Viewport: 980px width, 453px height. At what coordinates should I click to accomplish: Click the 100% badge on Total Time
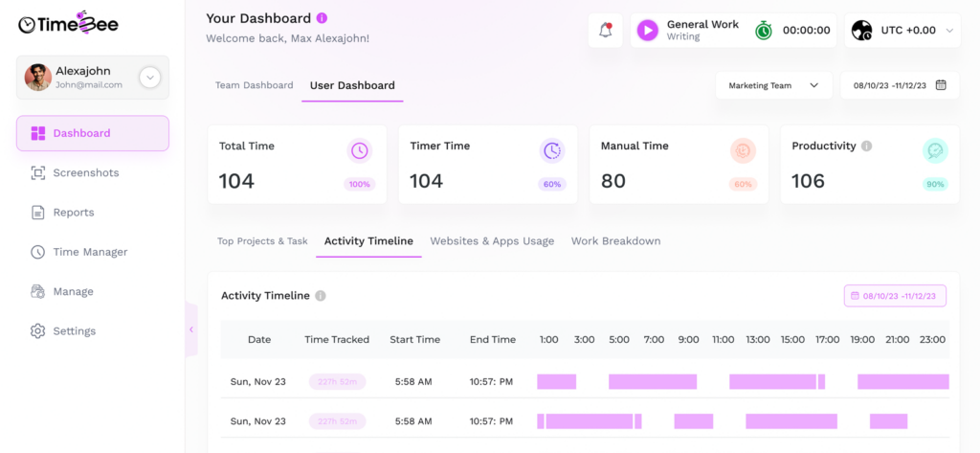[x=360, y=185]
